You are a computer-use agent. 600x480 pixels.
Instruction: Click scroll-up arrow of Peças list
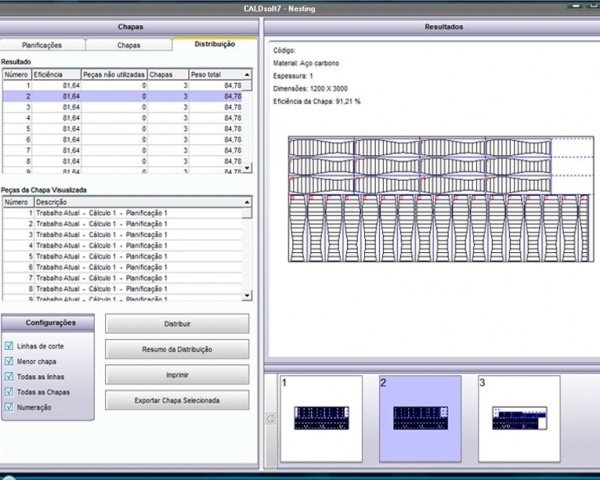pyautogui.click(x=248, y=201)
